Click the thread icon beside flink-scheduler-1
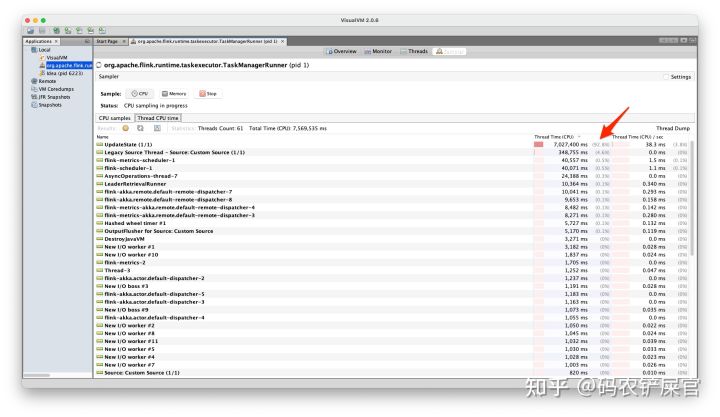Viewport: 720px width, 417px height. coord(100,168)
